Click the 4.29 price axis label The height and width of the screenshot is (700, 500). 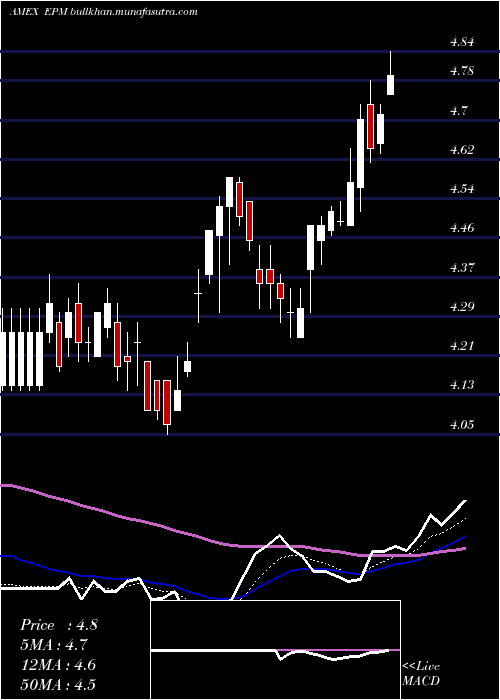462,306
